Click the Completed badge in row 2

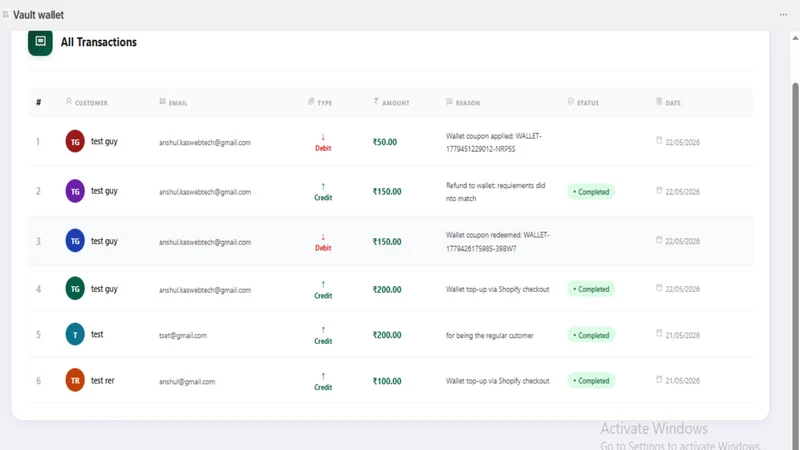pyautogui.click(x=591, y=192)
